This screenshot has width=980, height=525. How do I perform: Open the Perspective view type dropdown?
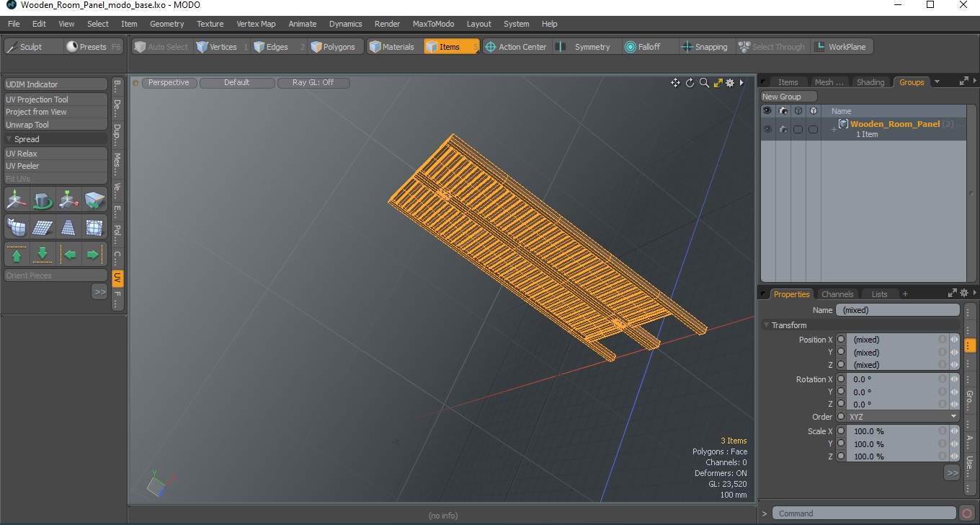(169, 83)
